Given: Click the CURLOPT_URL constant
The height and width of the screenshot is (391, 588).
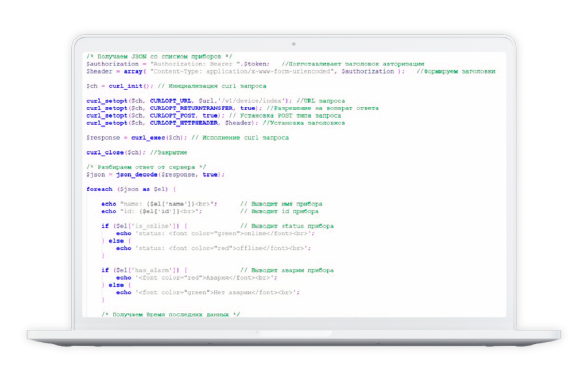Looking at the screenshot, I should pyautogui.click(x=171, y=100).
